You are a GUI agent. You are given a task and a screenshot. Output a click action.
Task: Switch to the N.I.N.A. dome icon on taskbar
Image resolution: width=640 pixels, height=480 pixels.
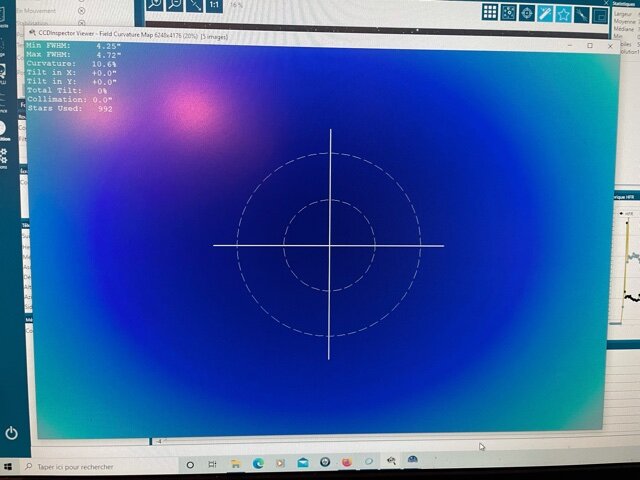pos(412,459)
